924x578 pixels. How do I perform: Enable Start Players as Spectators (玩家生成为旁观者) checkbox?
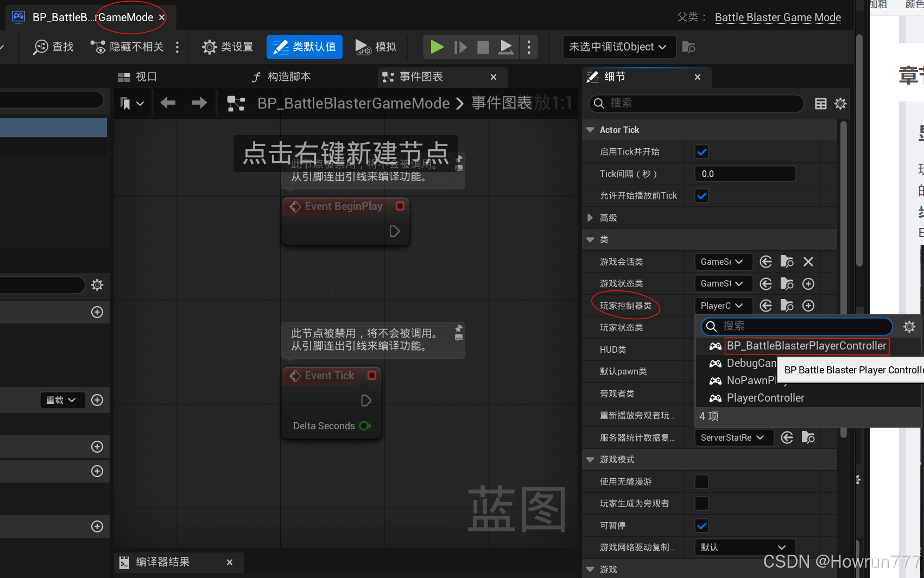(701, 504)
